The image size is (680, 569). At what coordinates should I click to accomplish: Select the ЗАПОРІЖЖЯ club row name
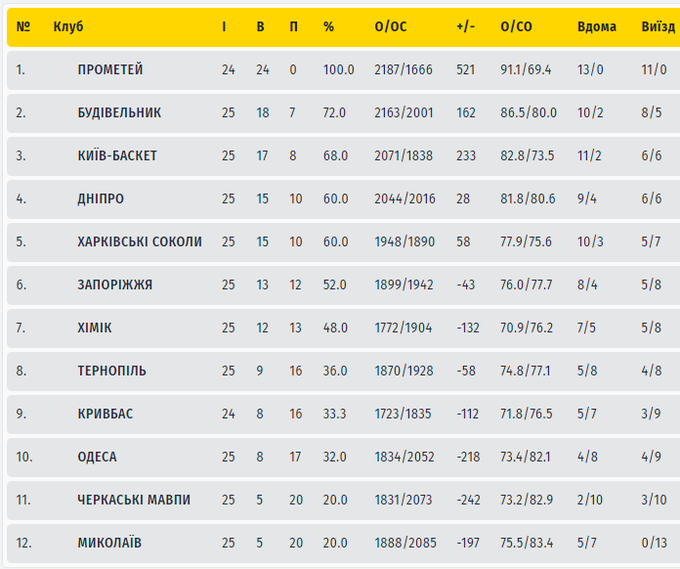pyautogui.click(x=115, y=285)
